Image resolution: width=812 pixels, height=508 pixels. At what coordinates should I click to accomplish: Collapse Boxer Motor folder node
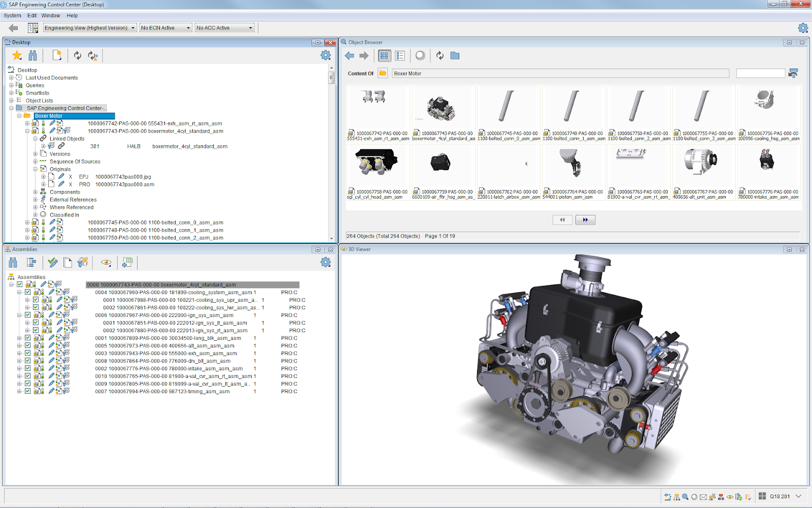point(19,116)
